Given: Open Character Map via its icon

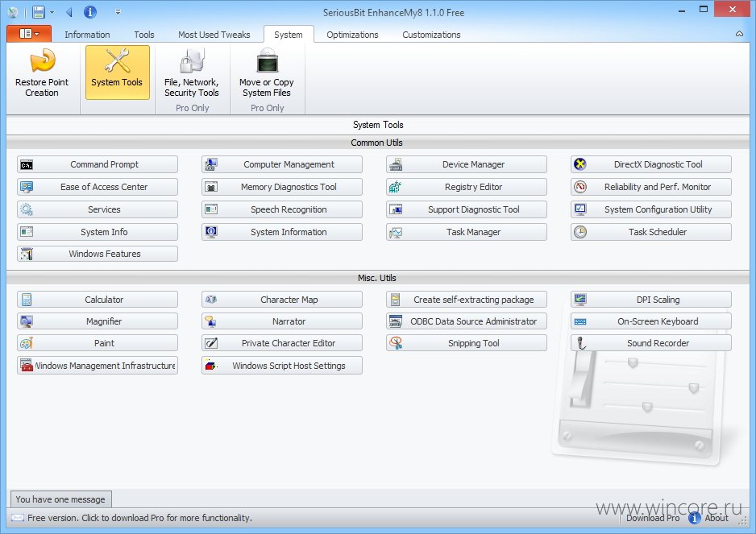Looking at the screenshot, I should pyautogui.click(x=210, y=300).
